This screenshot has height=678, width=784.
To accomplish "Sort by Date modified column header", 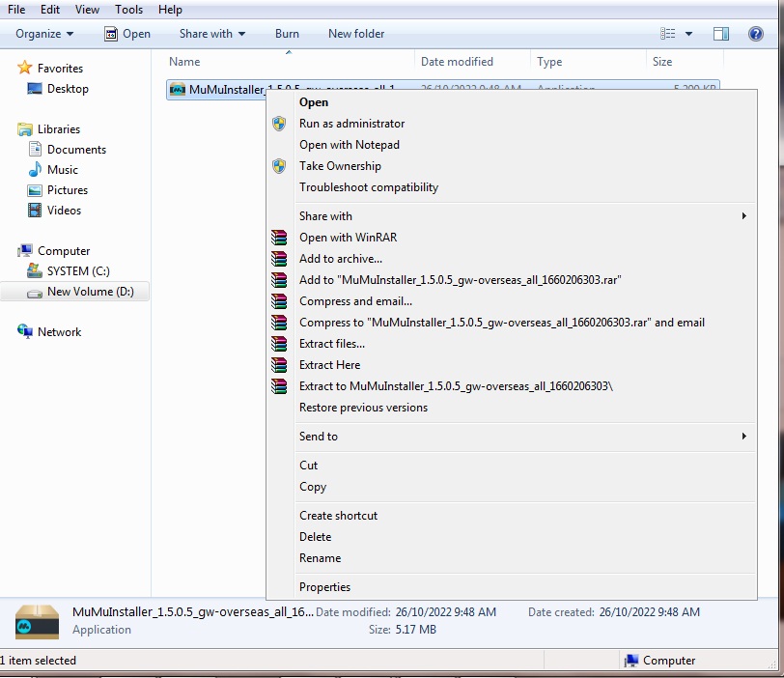I will pos(457,62).
